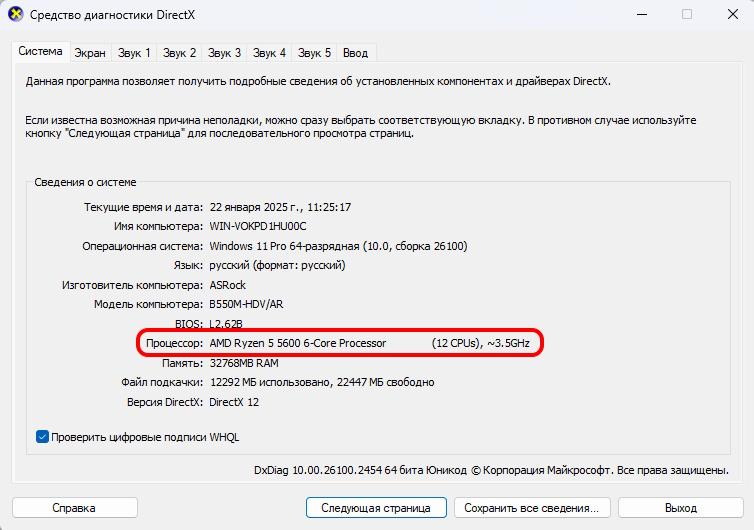Close the DirectX diagnostic window
Screen dimensions: 754x530
[732, 14]
